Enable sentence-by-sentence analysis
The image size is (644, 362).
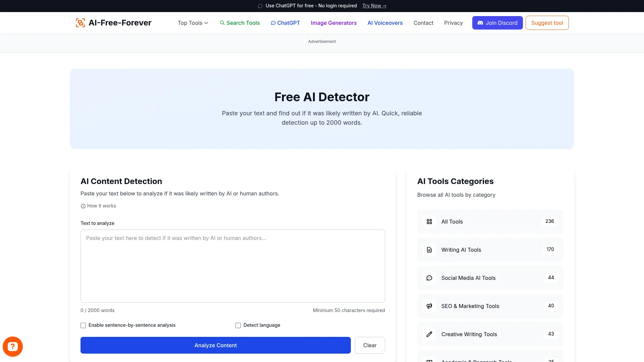pyautogui.click(x=83, y=325)
